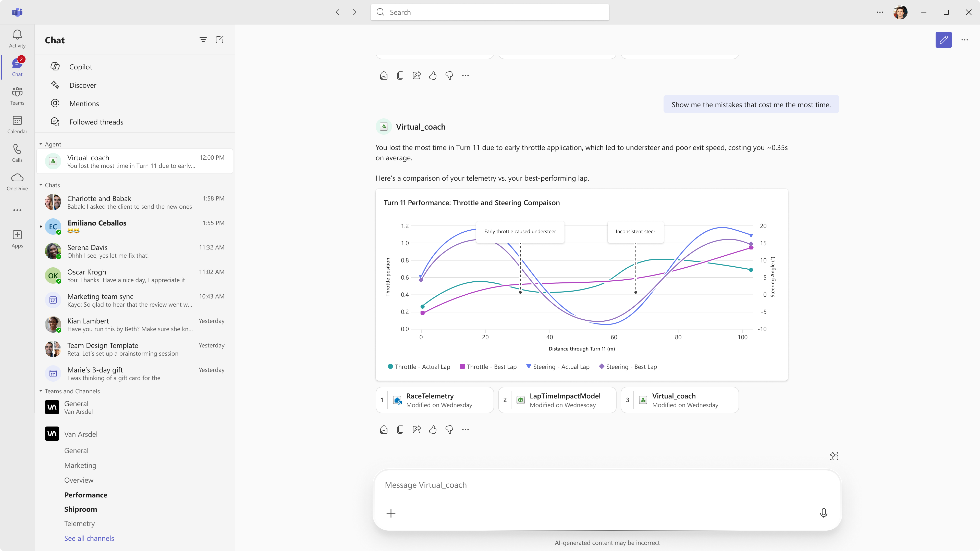Collapse the Chats section

click(x=41, y=185)
